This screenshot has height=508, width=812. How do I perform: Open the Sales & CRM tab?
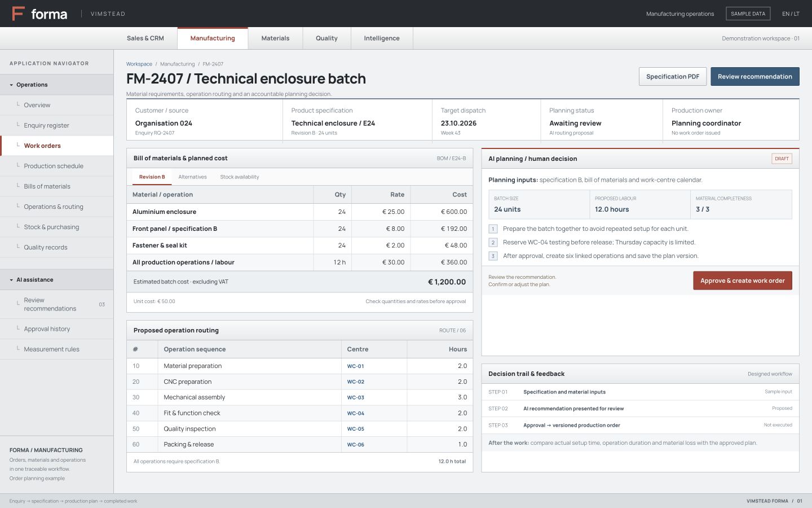coord(145,38)
